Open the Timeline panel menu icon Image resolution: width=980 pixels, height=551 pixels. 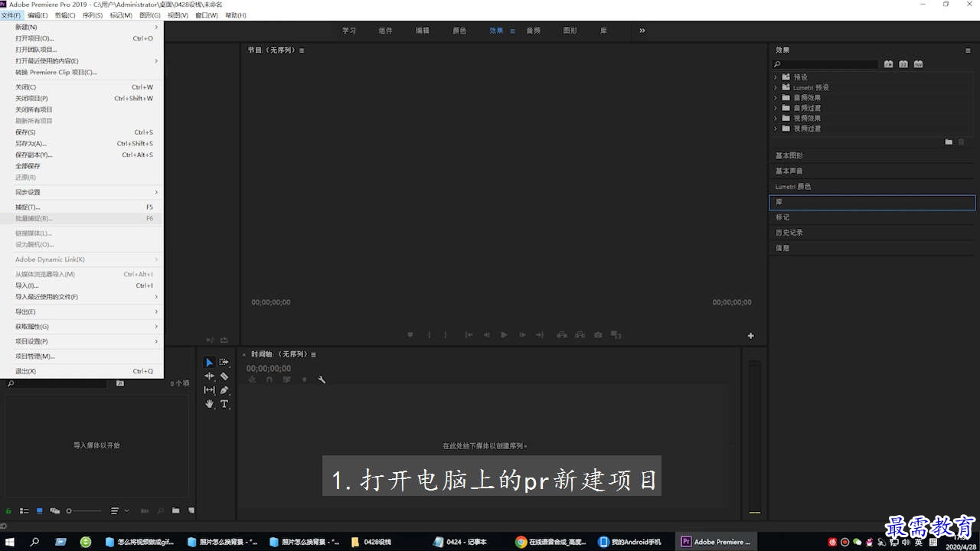coord(313,354)
